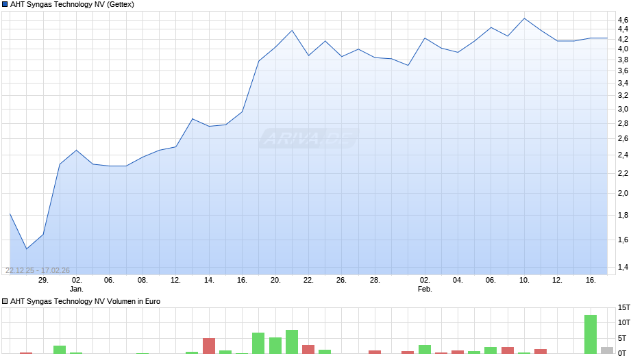644x360 pixels.
Task: Click the y-axis value 2,4
Action: tap(623, 155)
